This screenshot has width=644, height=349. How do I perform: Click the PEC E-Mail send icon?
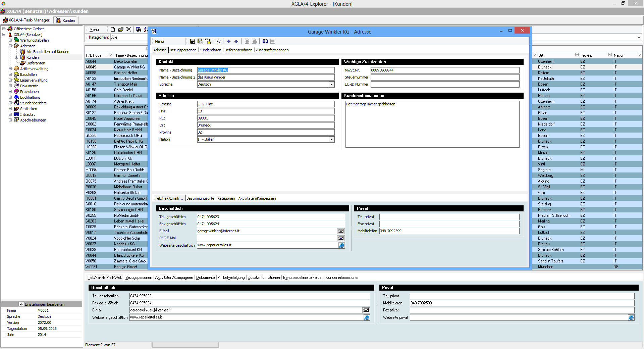pyautogui.click(x=341, y=238)
